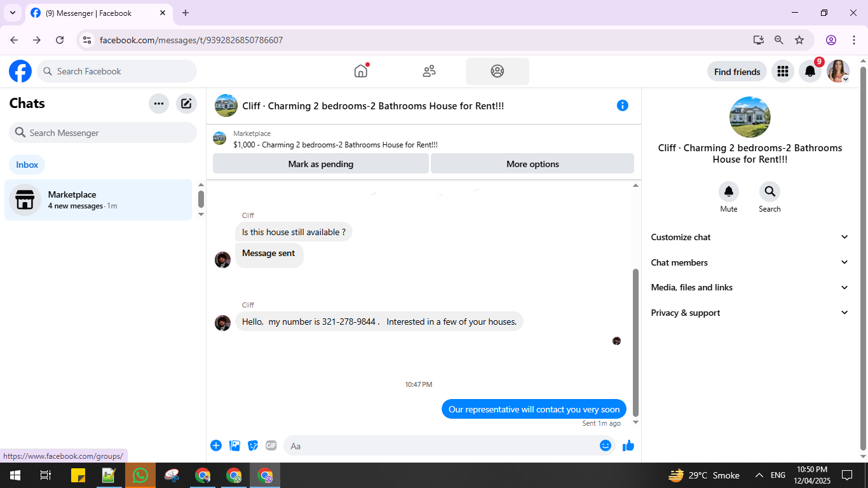
Task: Expand Privacy & support section
Action: pos(750,313)
